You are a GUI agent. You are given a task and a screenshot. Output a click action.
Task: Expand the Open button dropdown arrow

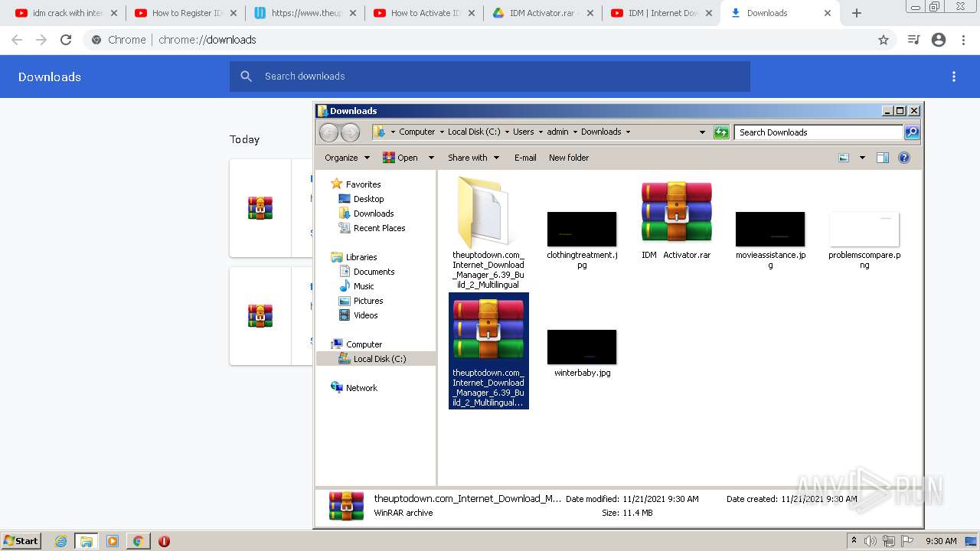[431, 158]
